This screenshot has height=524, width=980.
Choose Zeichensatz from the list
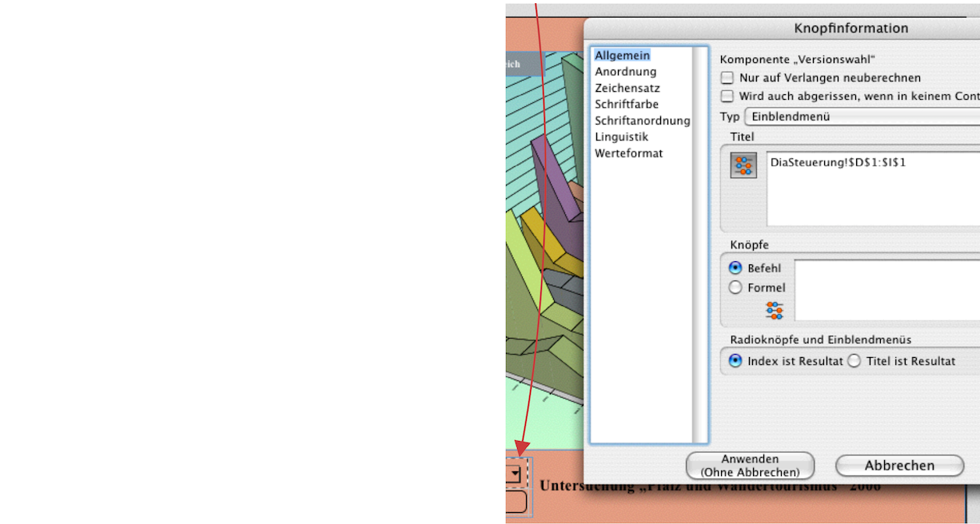pos(627,89)
